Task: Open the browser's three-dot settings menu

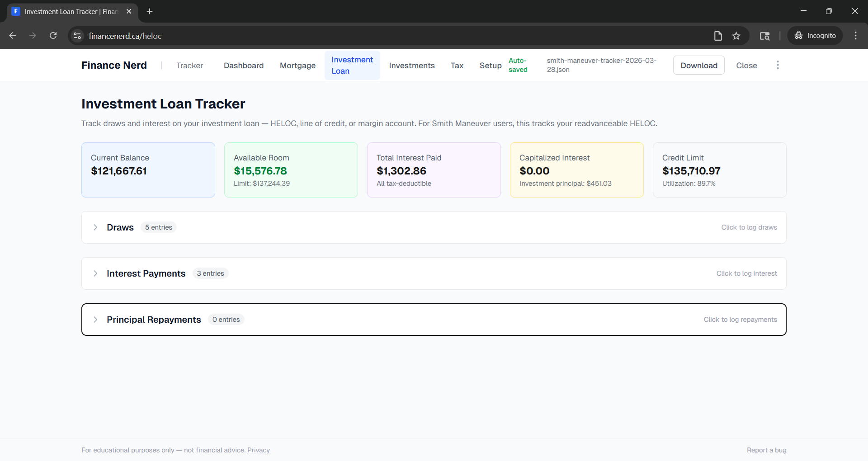Action: click(855, 35)
